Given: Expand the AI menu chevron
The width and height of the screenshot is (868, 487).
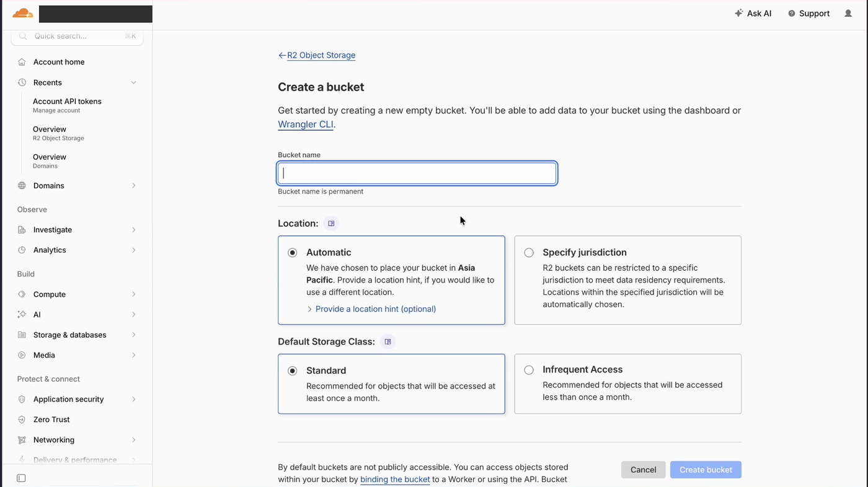Looking at the screenshot, I should point(133,315).
